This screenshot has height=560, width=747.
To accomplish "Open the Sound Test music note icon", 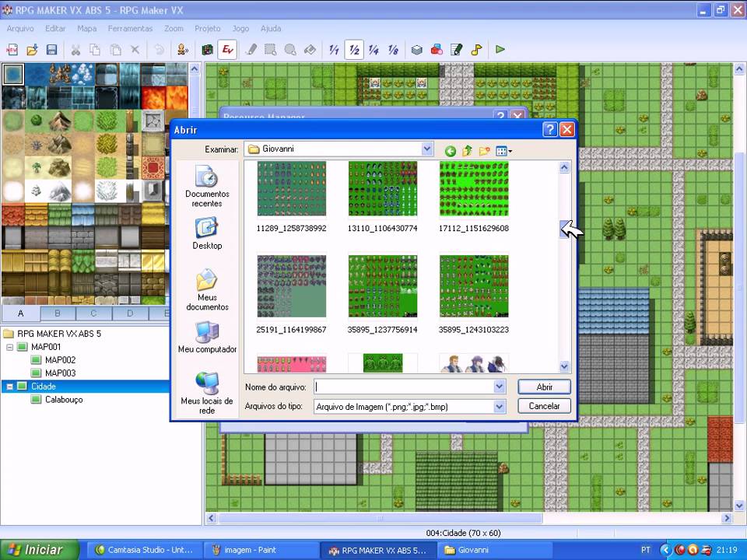I will pos(476,50).
